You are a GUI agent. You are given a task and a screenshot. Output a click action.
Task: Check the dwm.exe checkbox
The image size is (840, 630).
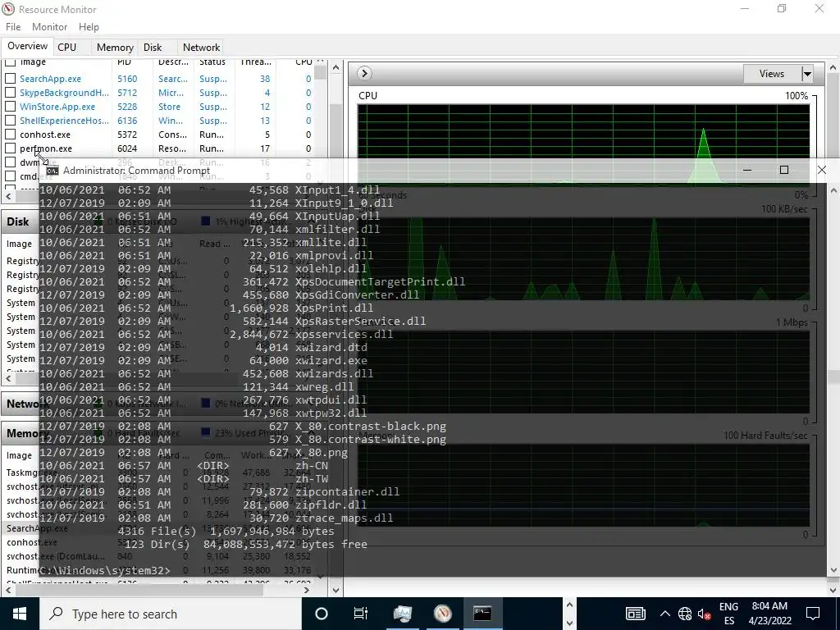pyautogui.click(x=10, y=162)
